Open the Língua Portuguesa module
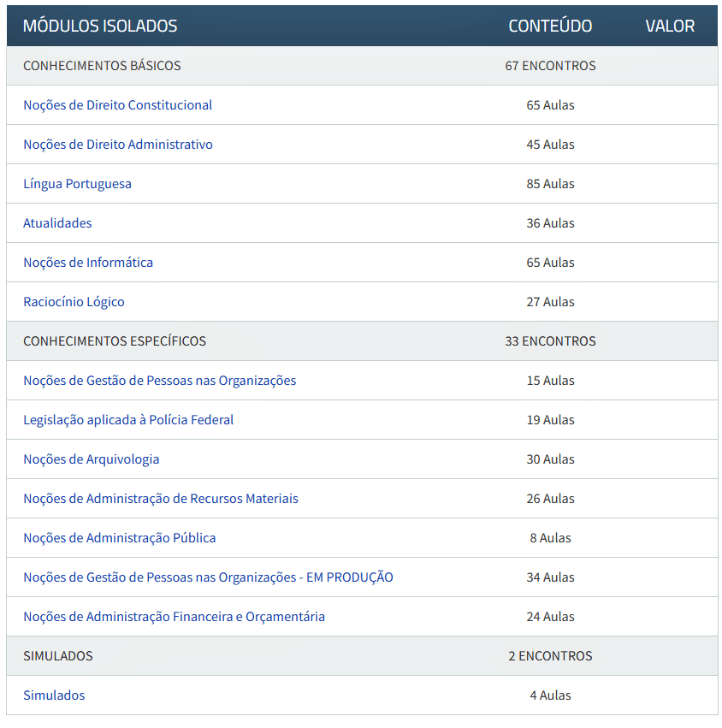Viewport: 722px width, 728px height. coord(77,184)
